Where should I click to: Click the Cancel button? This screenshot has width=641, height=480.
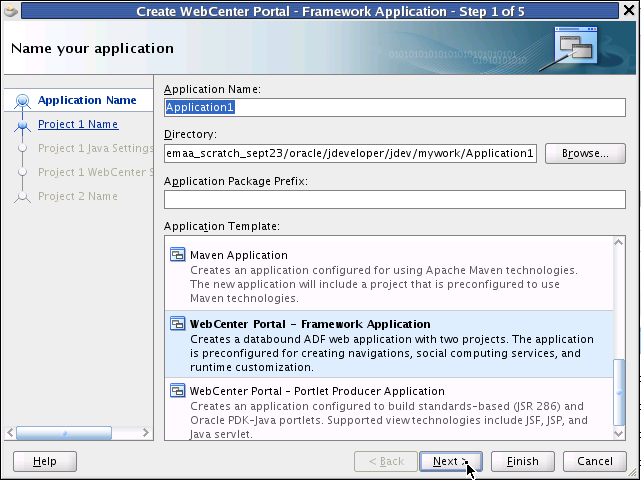pyautogui.click(x=595, y=462)
